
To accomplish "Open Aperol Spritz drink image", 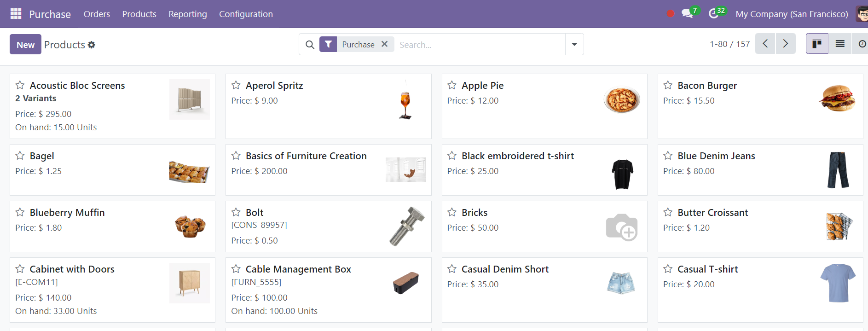I will [x=405, y=99].
